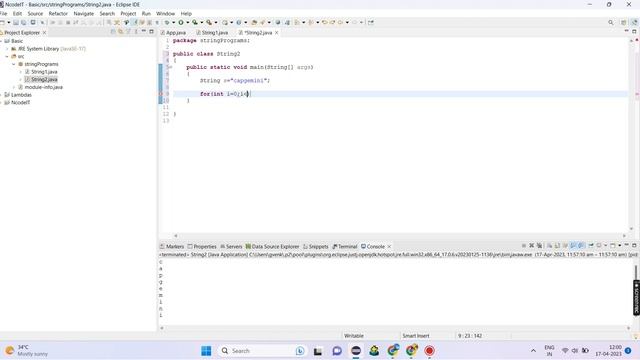Remove All Terminated Launches in Console
The image size is (640, 360).
click(539, 246)
